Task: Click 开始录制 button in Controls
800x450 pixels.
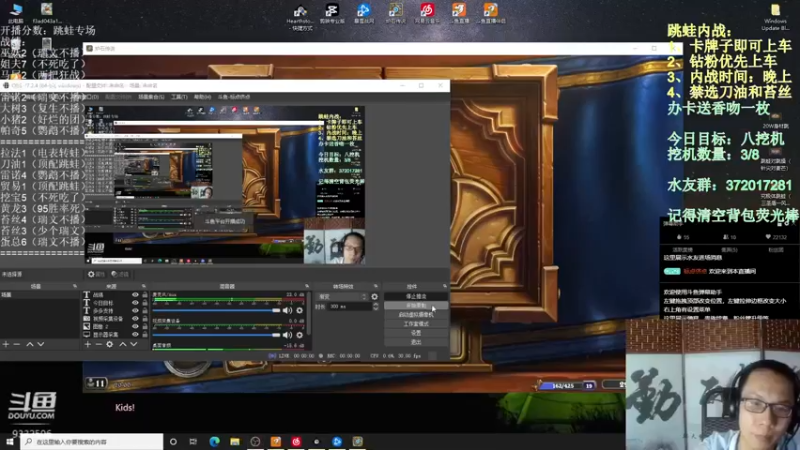Action: pos(416,306)
